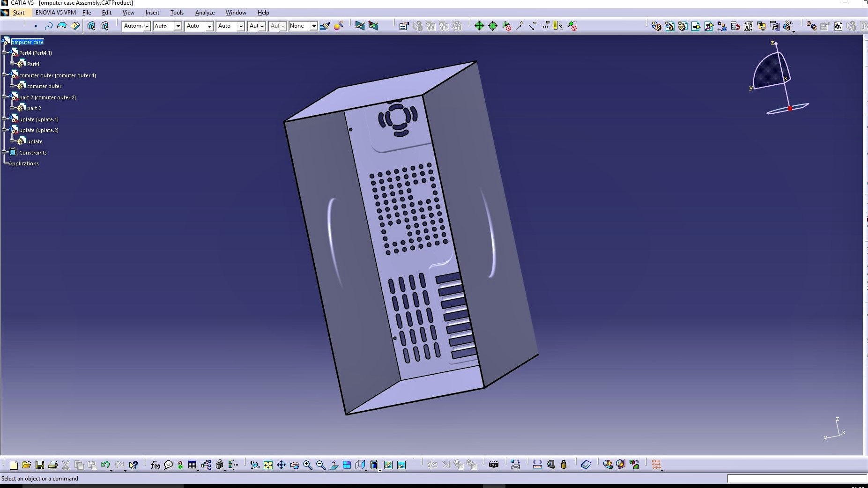The image size is (868, 488).
Task: Click the Zoom Out magnifier
Action: coord(320,465)
